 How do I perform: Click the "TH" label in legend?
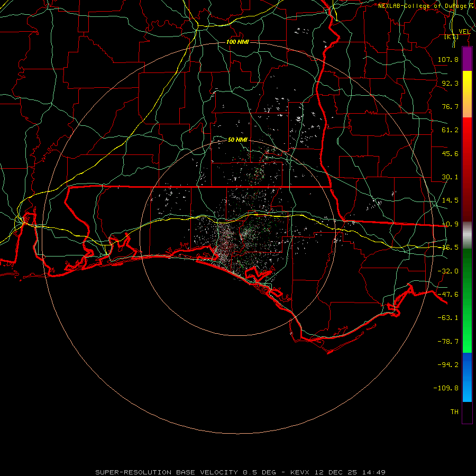tap(454, 412)
